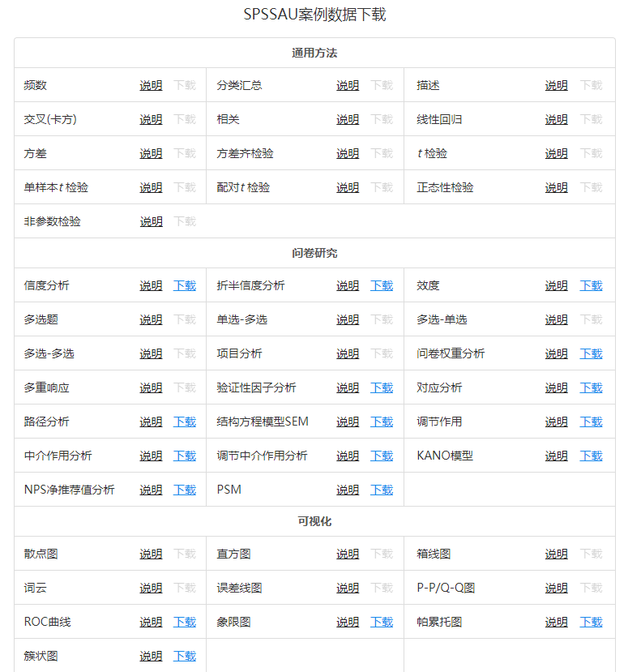Click 下载 beside 帕累托图
Image resolution: width=628 pixels, height=672 pixels.
pyautogui.click(x=591, y=622)
